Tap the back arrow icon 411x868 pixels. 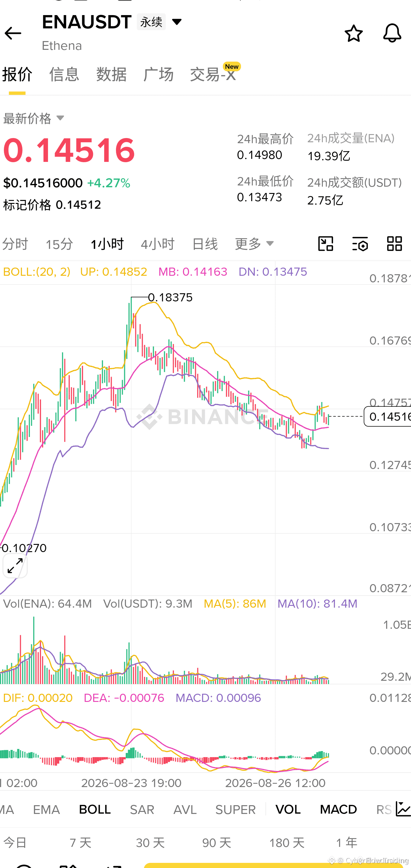coord(13,33)
